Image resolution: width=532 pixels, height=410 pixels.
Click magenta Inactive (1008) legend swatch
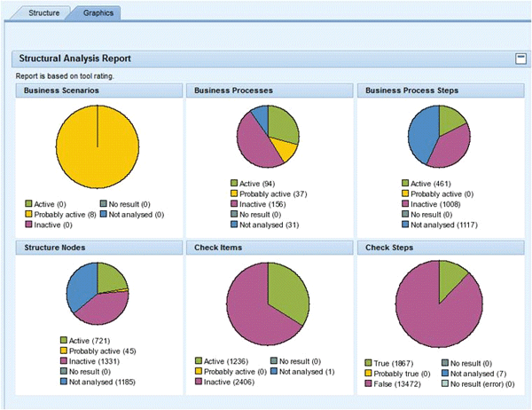[x=408, y=205]
